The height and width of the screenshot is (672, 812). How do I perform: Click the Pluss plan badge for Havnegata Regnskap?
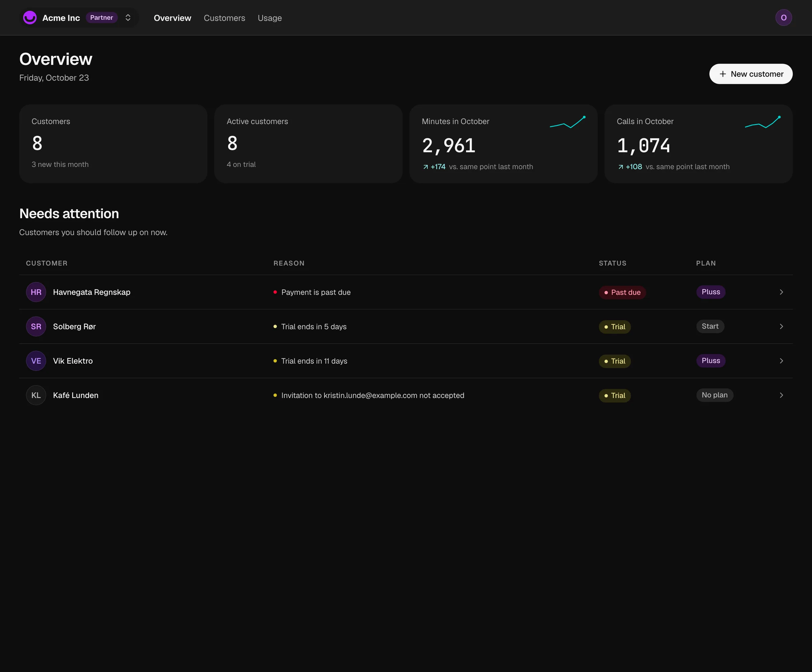coord(711,292)
